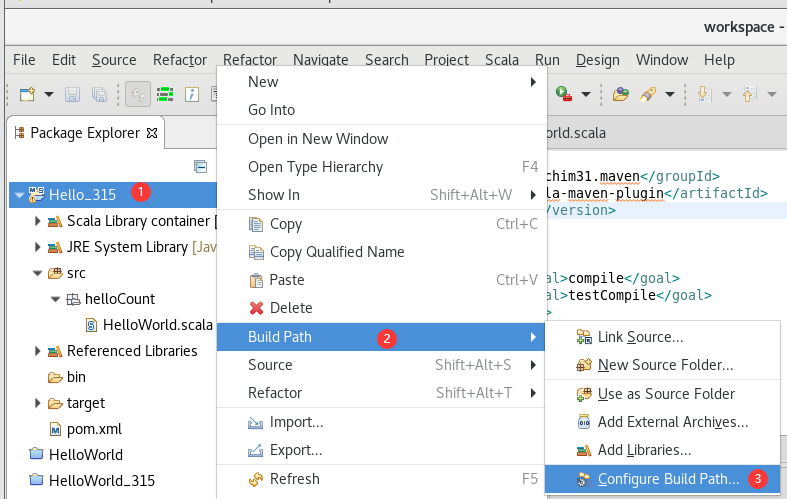Expand the target folder node
Image resolution: width=787 pixels, height=499 pixels.
tap(37, 403)
